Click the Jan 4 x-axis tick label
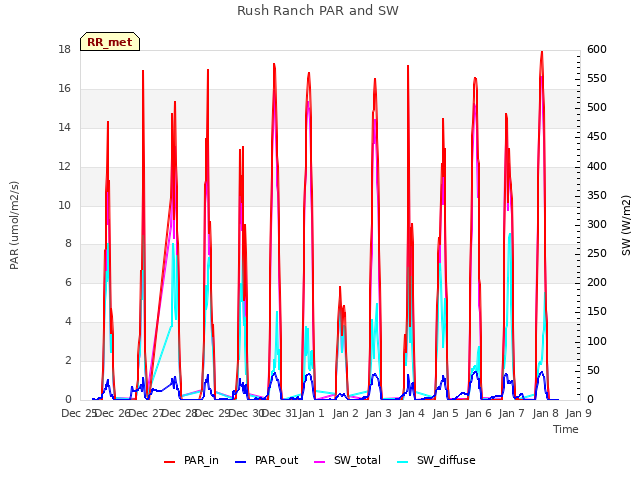This screenshot has width=640, height=480. tap(411, 413)
